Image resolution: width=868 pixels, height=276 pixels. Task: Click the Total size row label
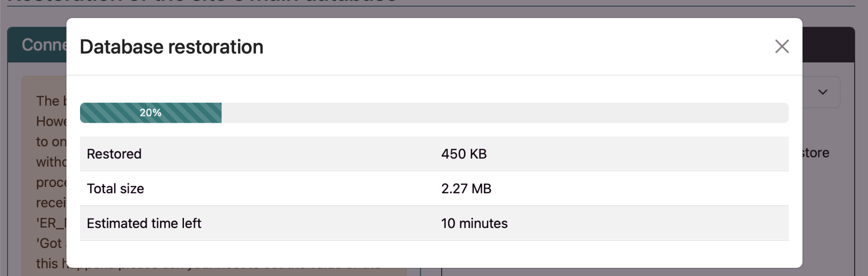point(115,188)
